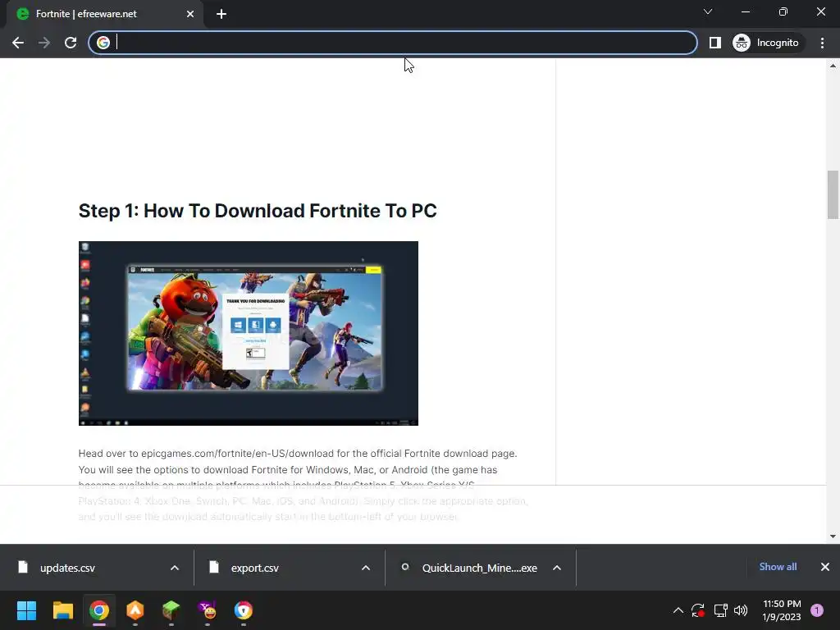Click the network tray icon
This screenshot has height=630, width=840.
pyautogui.click(x=720, y=610)
